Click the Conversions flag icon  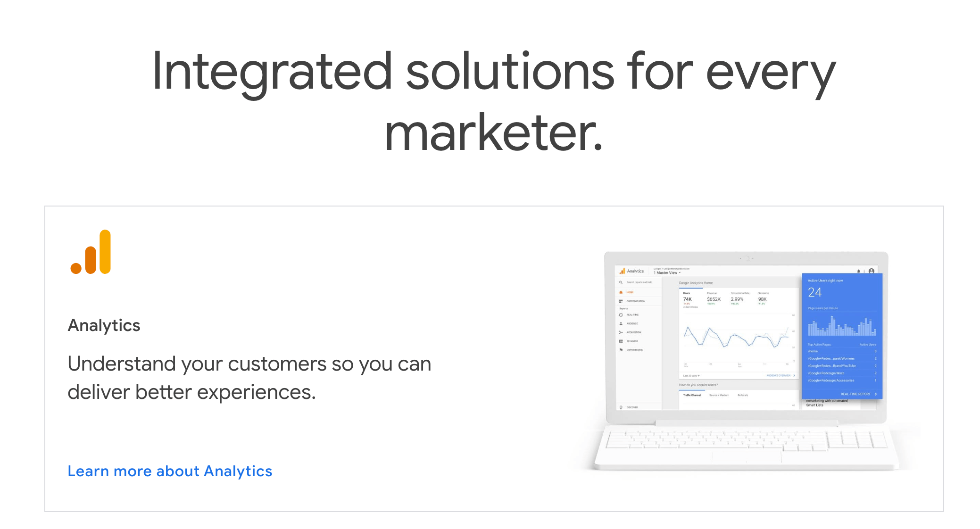tap(621, 350)
